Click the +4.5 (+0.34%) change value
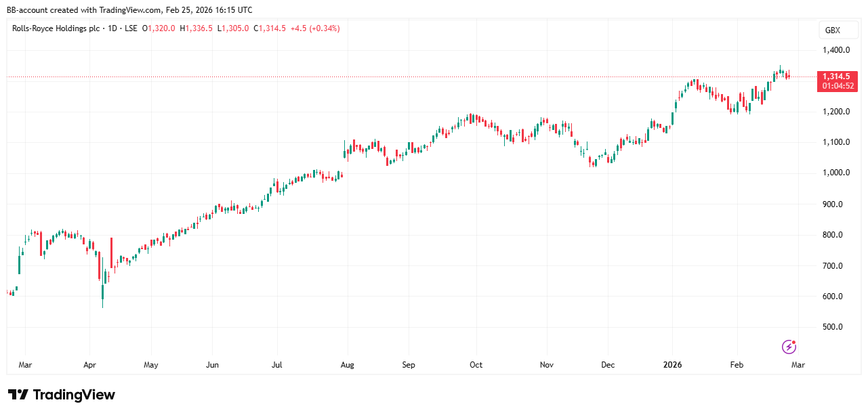 tap(314, 28)
